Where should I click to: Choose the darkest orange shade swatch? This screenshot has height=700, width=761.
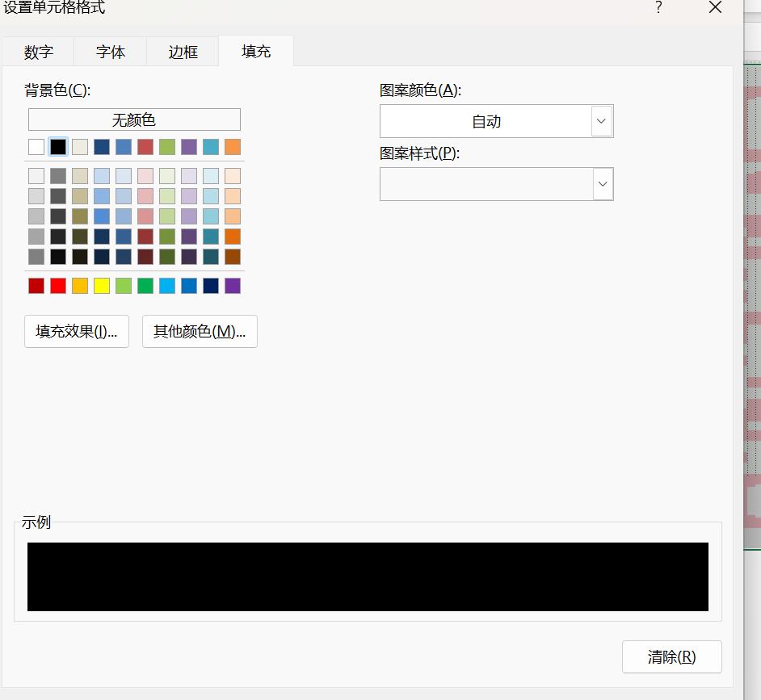pos(233,257)
